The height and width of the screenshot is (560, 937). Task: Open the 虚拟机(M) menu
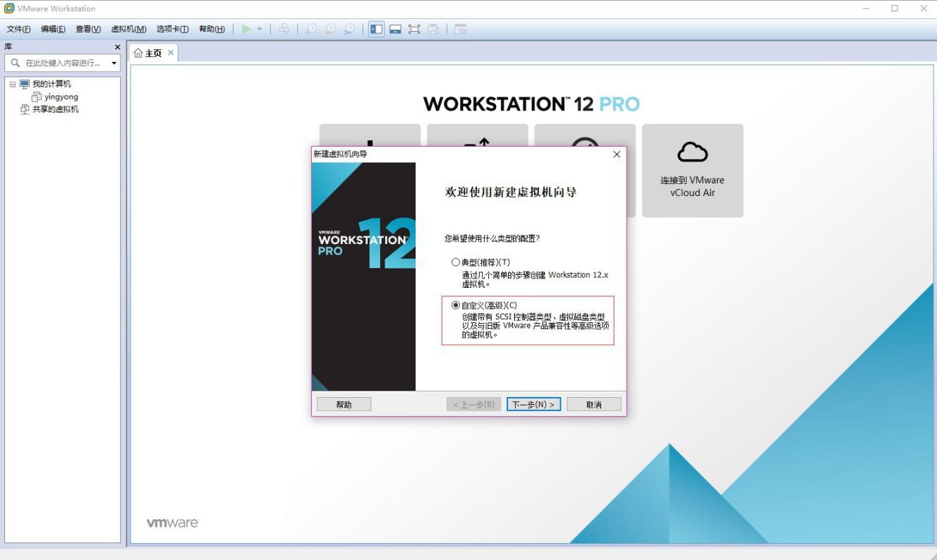(x=128, y=29)
